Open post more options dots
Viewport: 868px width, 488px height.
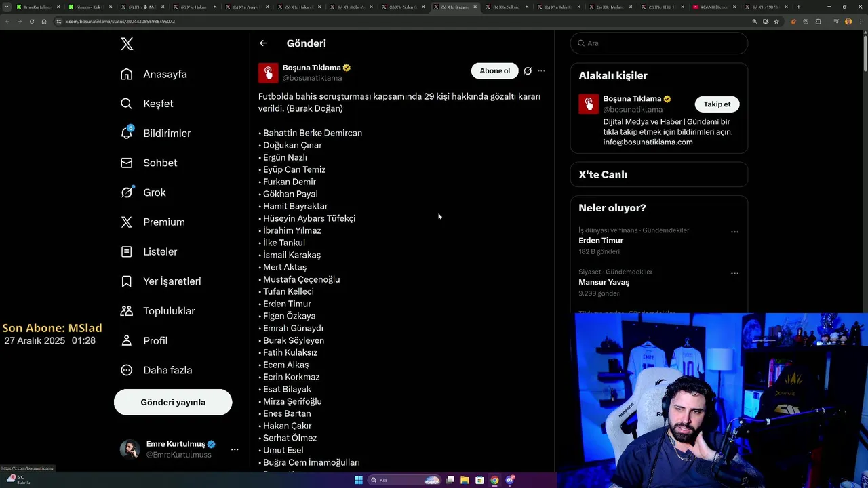pyautogui.click(x=541, y=70)
